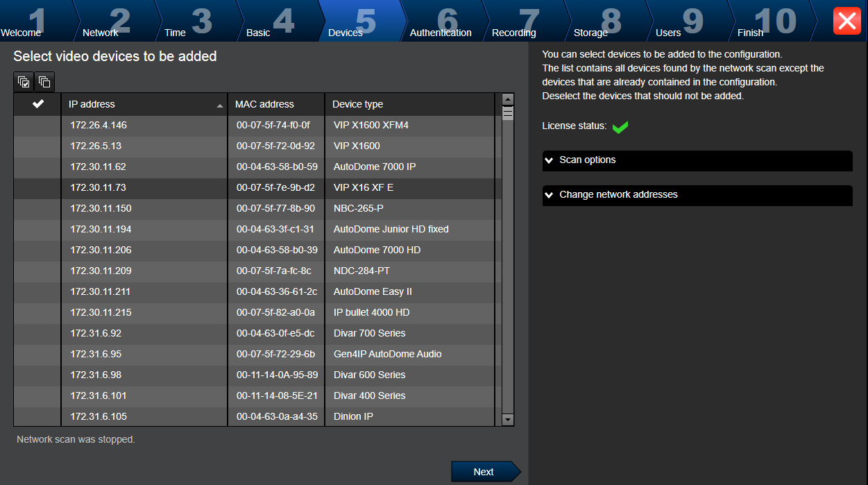Click the device list scrollbar up arrow
This screenshot has width=868, height=485.
tap(508, 99)
